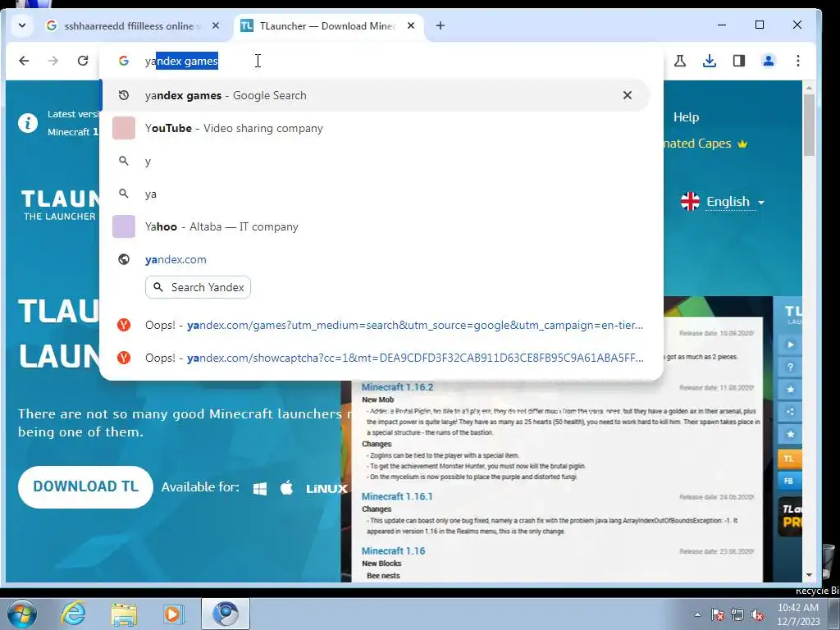Click the volume muted tray icon

coord(757,615)
